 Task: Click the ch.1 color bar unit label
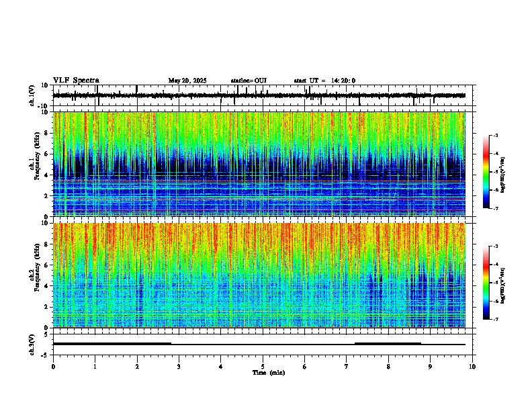(x=502, y=175)
